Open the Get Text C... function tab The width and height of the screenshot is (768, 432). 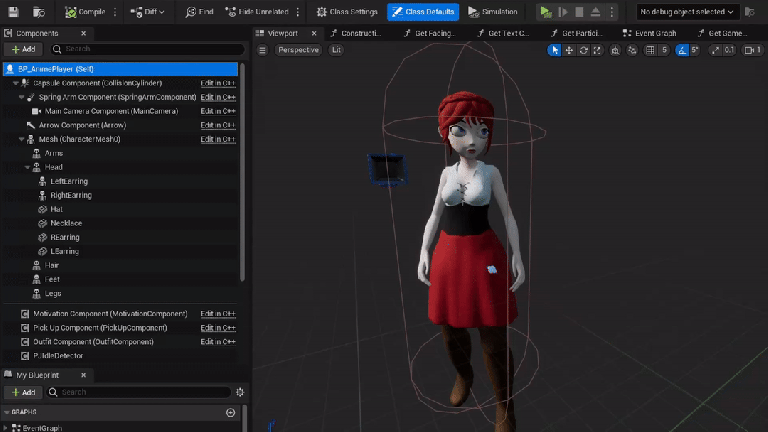[x=504, y=33]
